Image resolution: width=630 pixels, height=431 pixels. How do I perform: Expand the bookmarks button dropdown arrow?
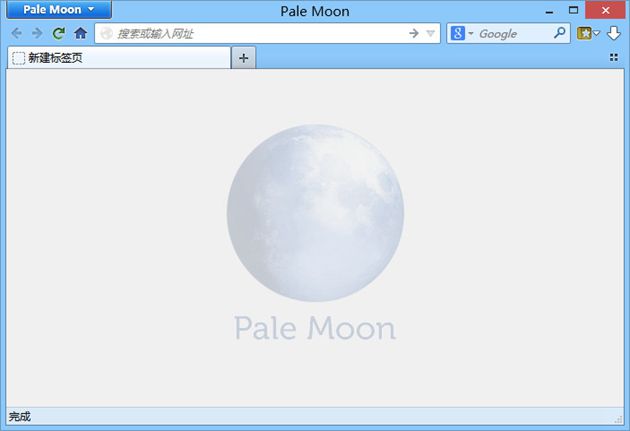point(596,33)
